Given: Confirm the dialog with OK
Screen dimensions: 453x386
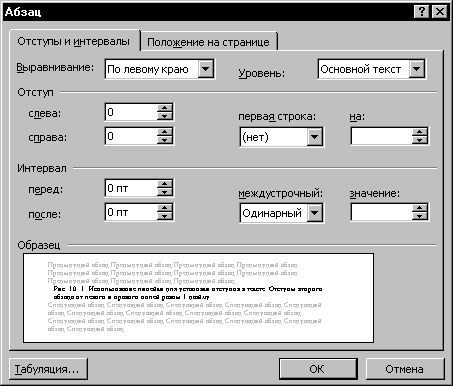Looking at the screenshot, I should (318, 369).
